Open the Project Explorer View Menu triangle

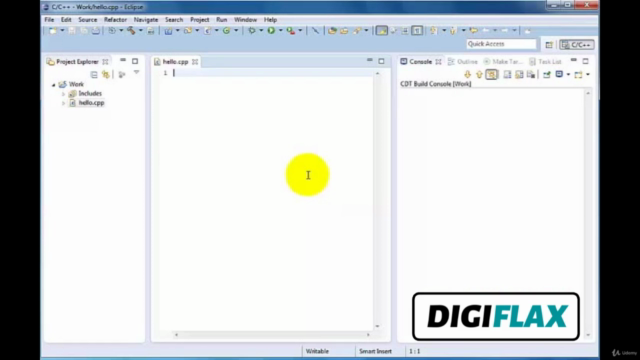pos(136,73)
